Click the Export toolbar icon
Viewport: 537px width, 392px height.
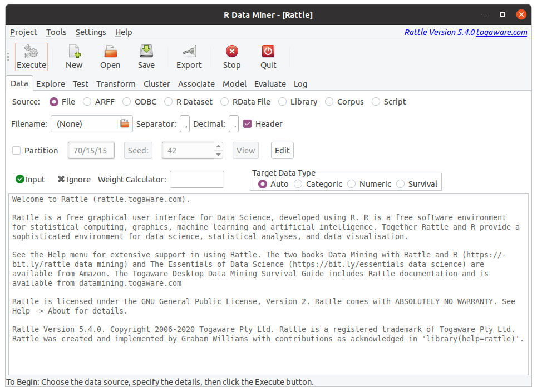pos(189,57)
